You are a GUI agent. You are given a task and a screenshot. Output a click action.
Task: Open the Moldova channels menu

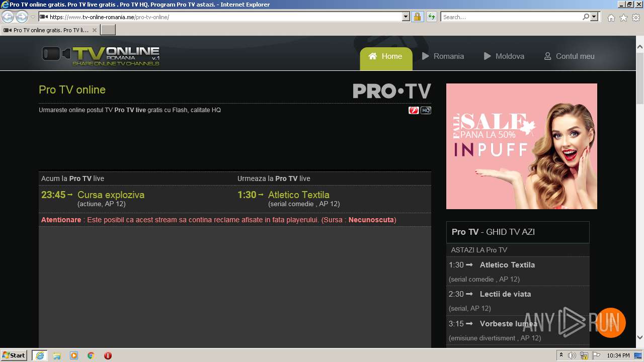[504, 56]
